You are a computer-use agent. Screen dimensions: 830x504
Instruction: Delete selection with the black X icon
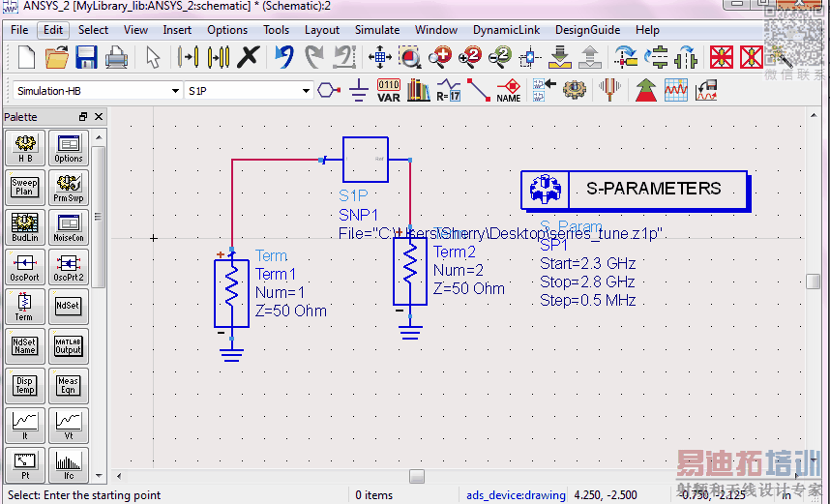pyautogui.click(x=248, y=57)
